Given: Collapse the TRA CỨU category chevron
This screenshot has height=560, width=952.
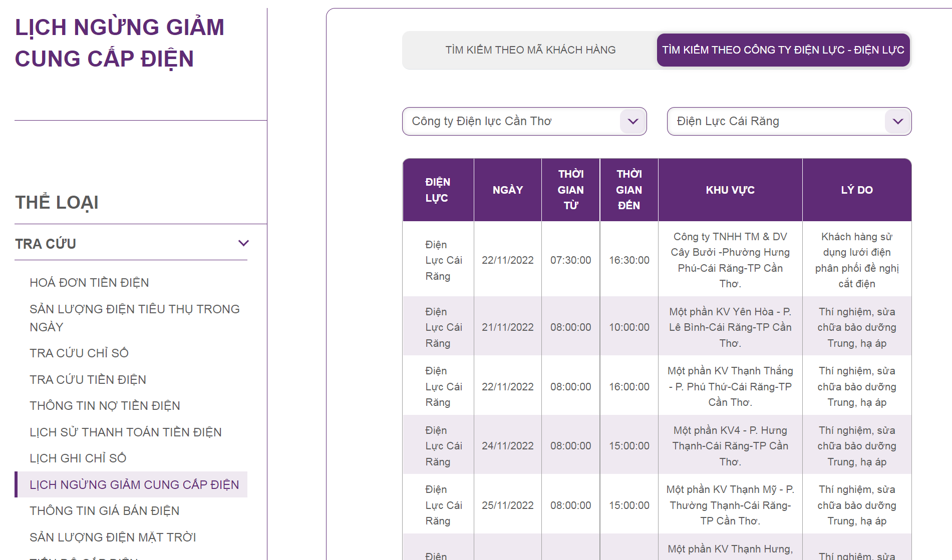Looking at the screenshot, I should click(x=243, y=243).
